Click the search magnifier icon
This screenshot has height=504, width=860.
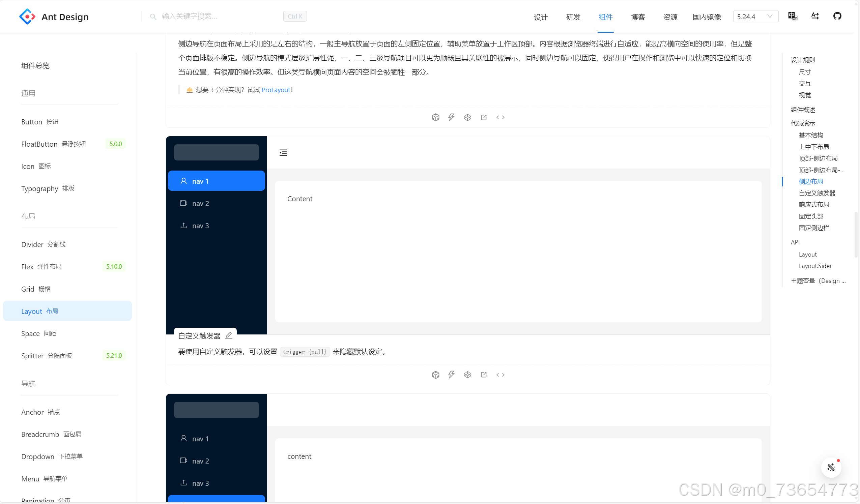(x=153, y=17)
